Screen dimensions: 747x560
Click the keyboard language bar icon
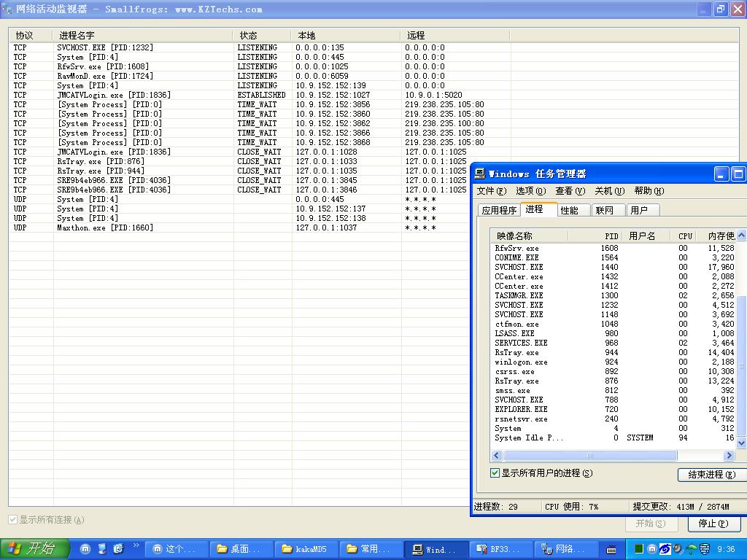pos(612,549)
